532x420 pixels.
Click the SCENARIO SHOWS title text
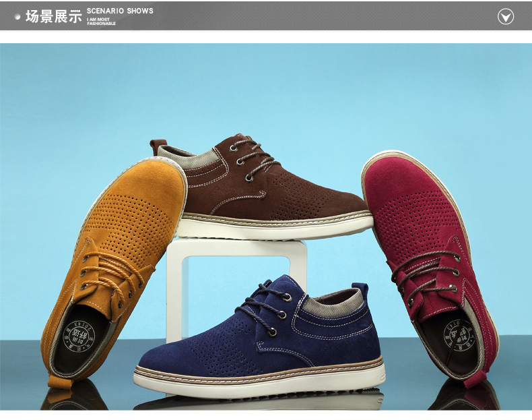pos(120,11)
